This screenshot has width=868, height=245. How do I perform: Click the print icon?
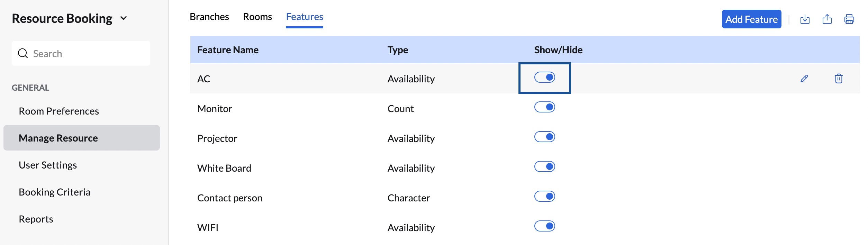click(849, 19)
